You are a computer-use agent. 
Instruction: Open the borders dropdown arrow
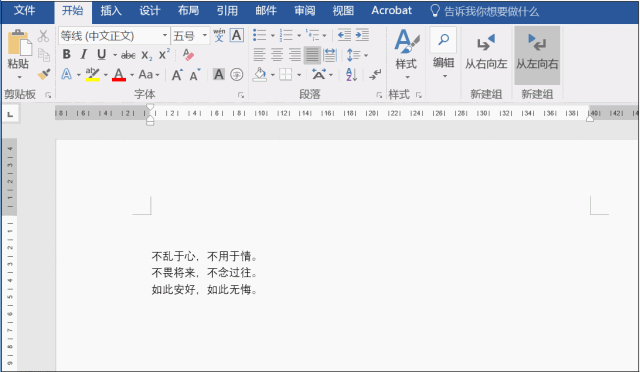(299, 75)
